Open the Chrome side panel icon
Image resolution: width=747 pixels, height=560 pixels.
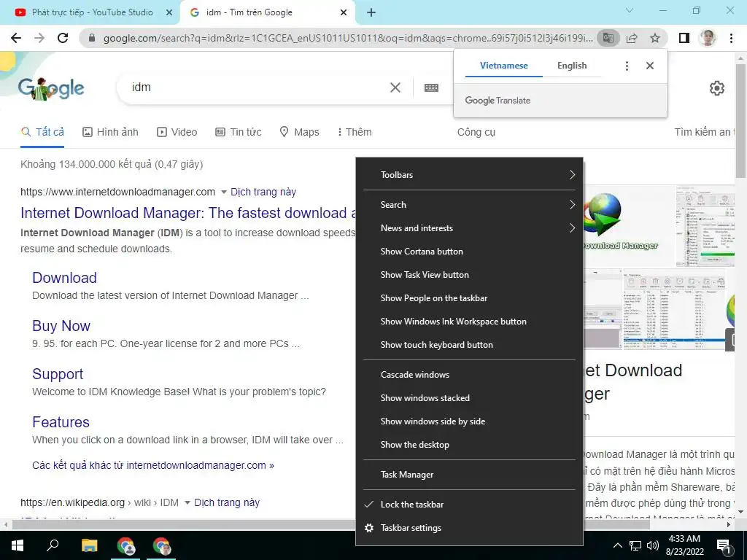684,38
